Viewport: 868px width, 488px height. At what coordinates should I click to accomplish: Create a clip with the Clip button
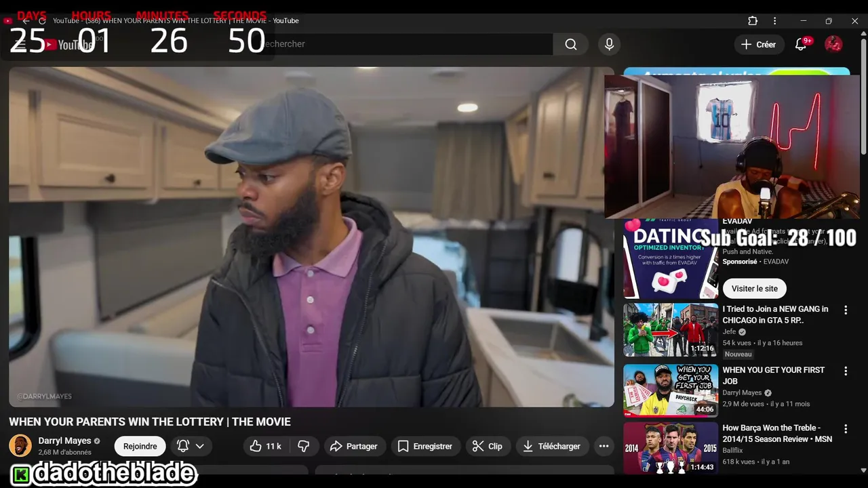click(x=488, y=446)
